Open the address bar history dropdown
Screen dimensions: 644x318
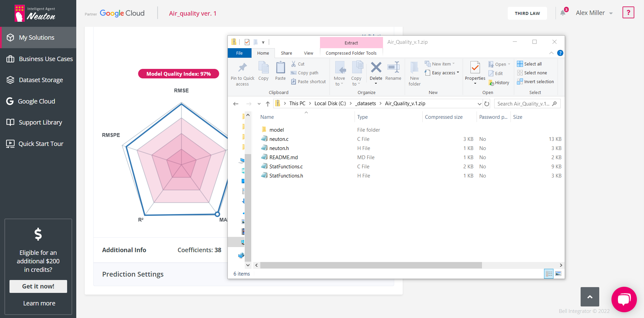pyautogui.click(x=479, y=104)
